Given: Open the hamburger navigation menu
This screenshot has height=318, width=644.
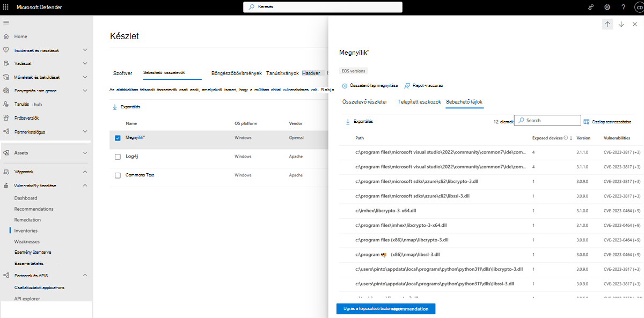Looking at the screenshot, I should 6,23.
